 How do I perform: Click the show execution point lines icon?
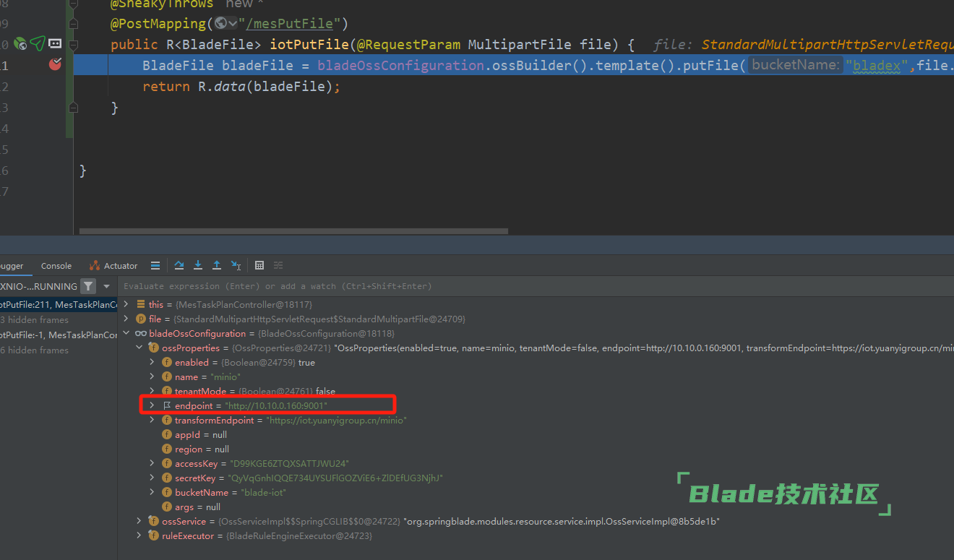155,265
